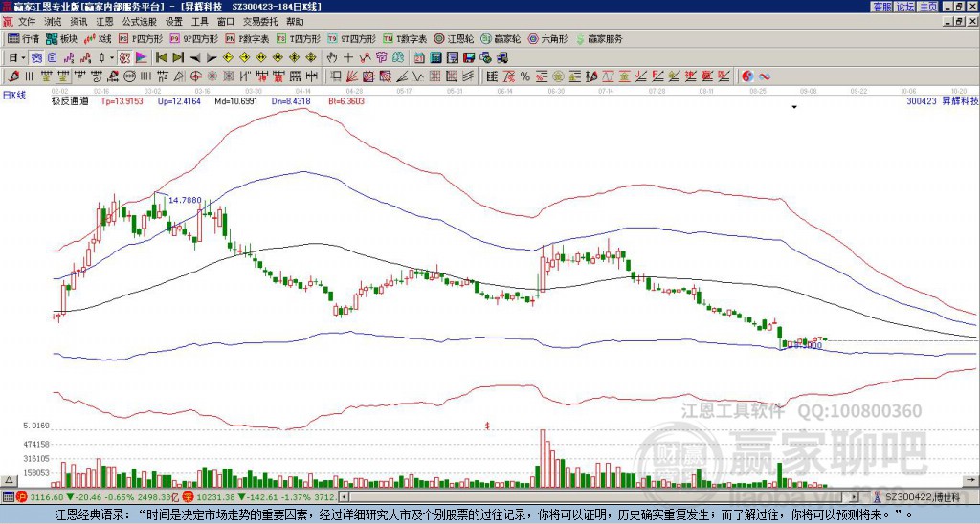Click the right arrow button at chart bottom right

[972, 480]
